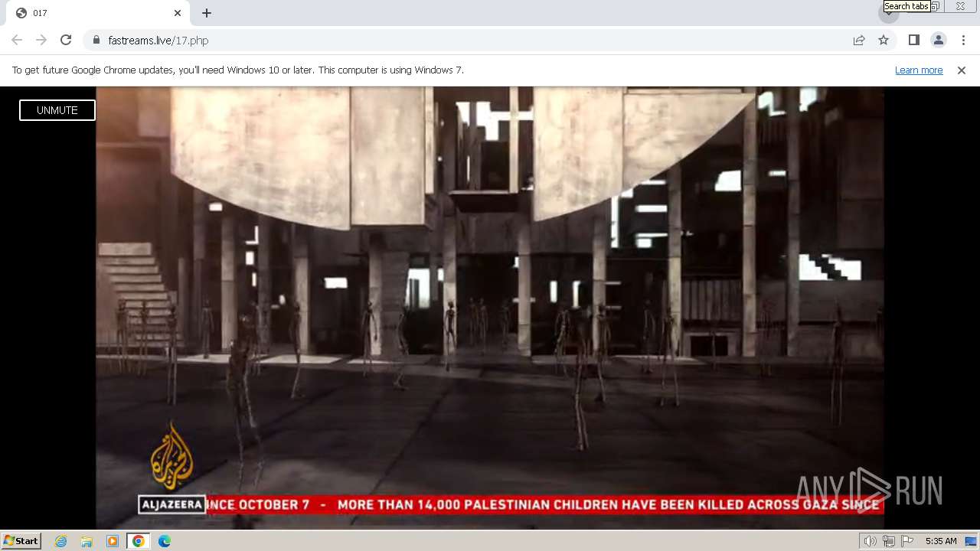
Task: Open the Chrome side panel
Action: tap(913, 40)
